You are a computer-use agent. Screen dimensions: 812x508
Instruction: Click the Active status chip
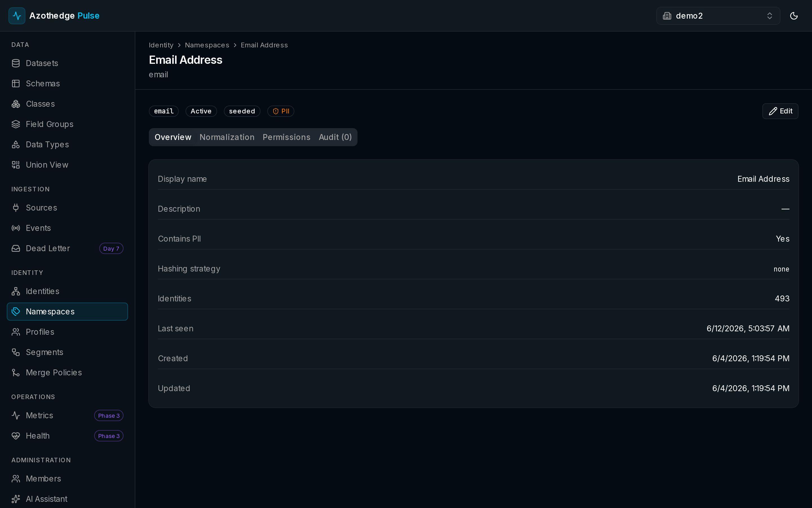click(201, 111)
